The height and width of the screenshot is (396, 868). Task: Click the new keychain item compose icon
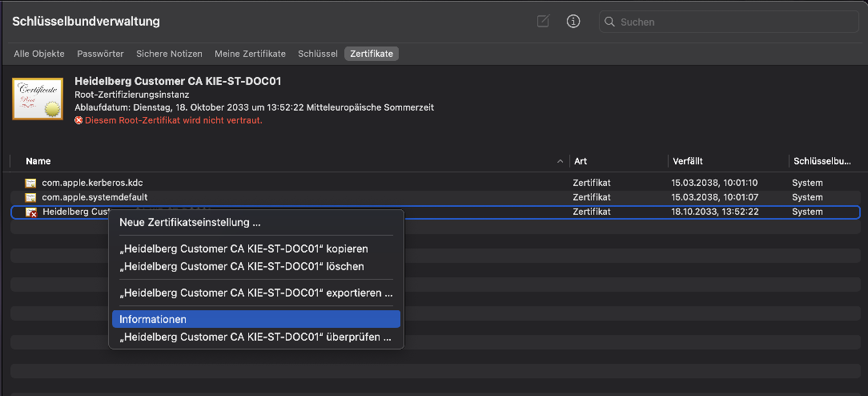click(543, 22)
